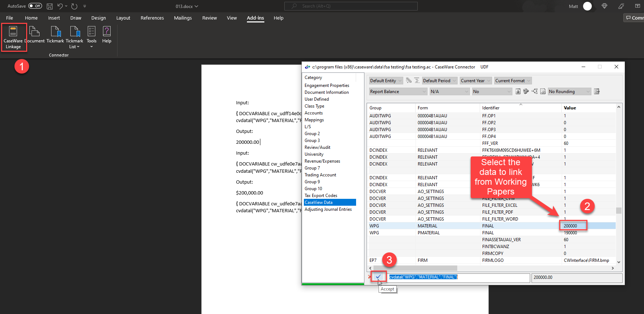Screen dimensions: 644x314
Task: Click the export list icon after No Rounding
Action: tap(597, 92)
